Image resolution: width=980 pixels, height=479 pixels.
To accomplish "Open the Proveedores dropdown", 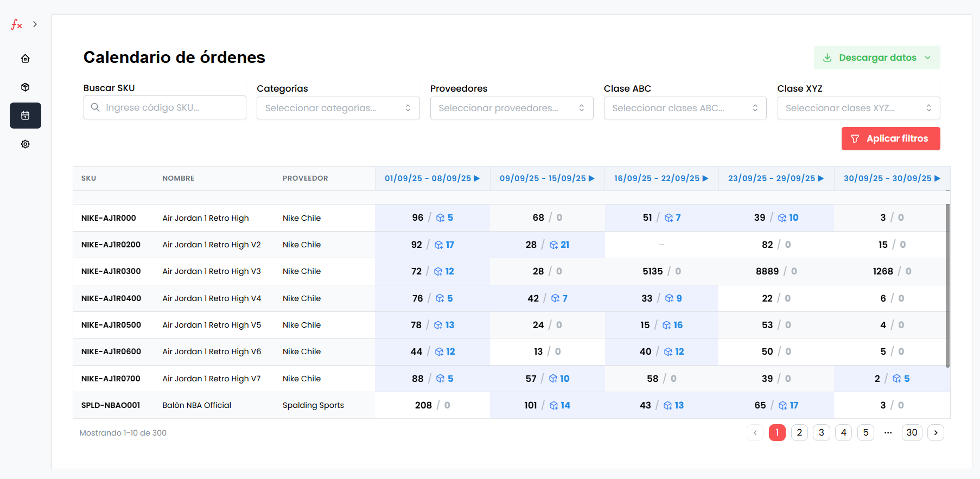I will coord(511,108).
